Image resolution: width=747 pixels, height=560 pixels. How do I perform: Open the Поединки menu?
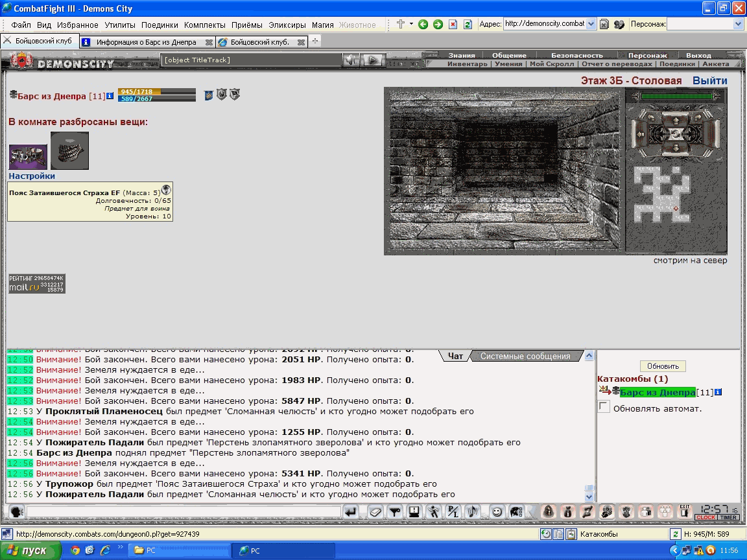(x=160, y=25)
